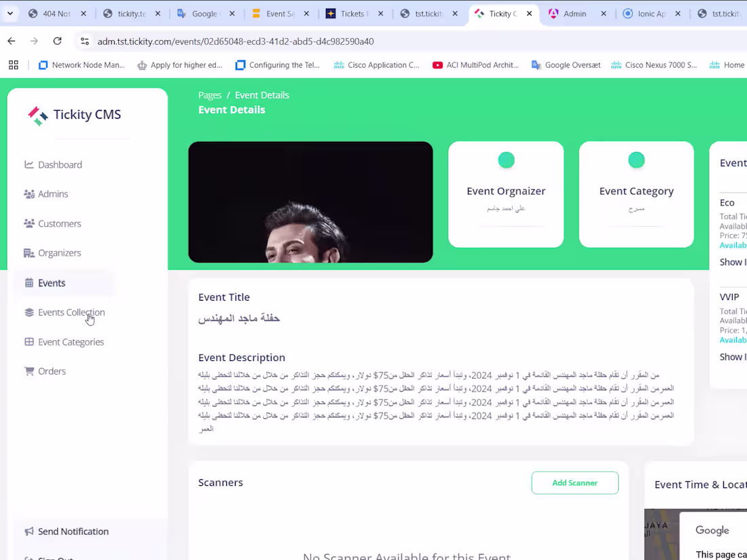747x560 pixels.
Task: Click the event cover image thumbnail
Action: pos(310,202)
